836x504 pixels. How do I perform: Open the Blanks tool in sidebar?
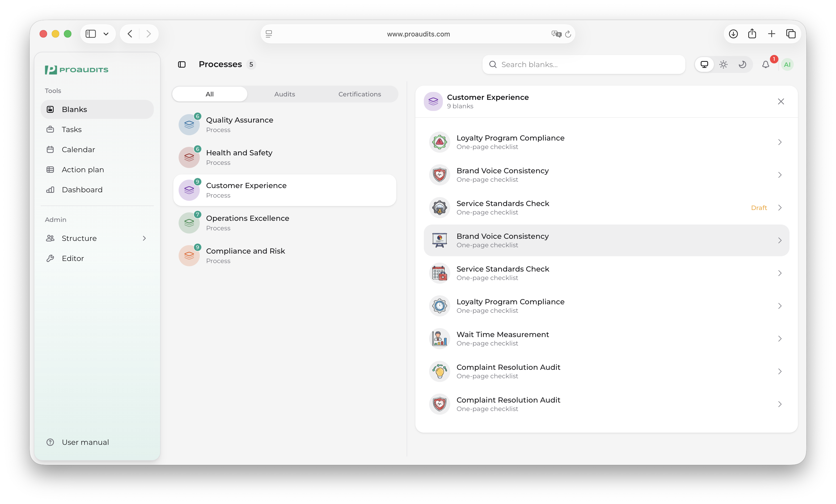(97, 109)
